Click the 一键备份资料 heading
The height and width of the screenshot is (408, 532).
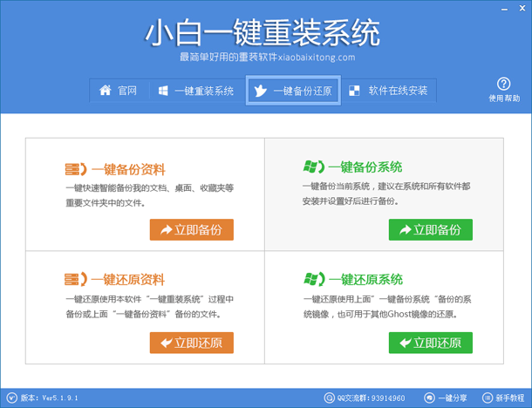tap(128, 169)
